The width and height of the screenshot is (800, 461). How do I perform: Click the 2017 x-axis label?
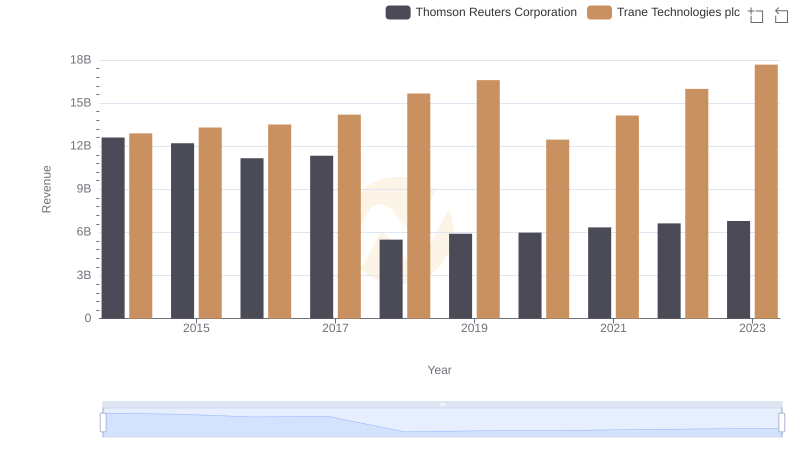335,328
